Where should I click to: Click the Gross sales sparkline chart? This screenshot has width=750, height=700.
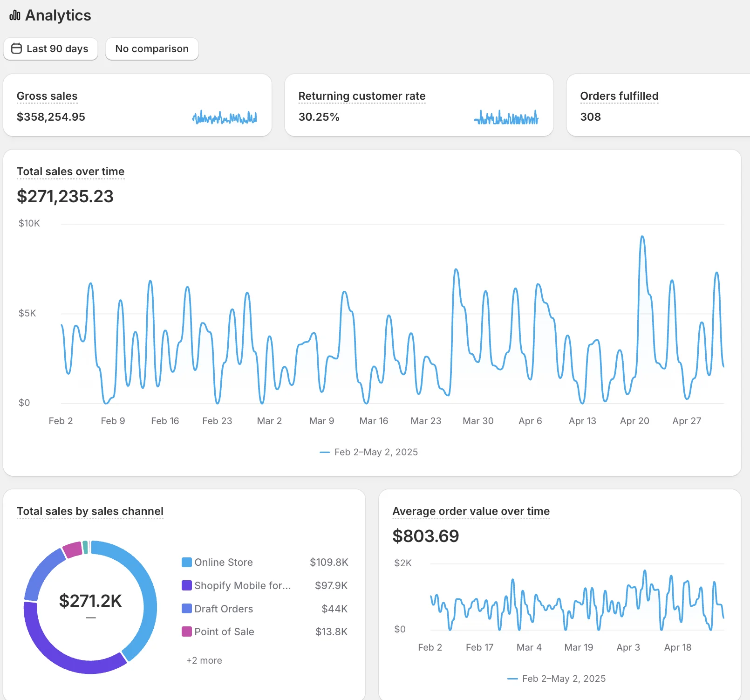[x=225, y=117]
